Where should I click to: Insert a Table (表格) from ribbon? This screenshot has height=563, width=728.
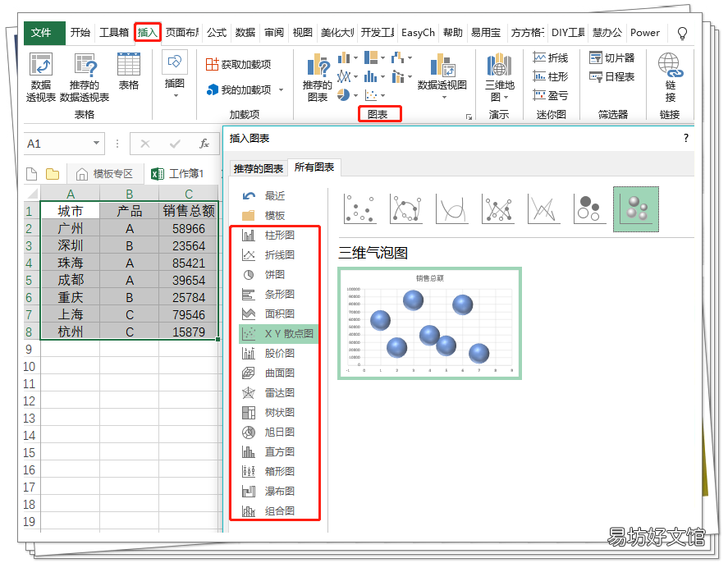click(x=129, y=71)
